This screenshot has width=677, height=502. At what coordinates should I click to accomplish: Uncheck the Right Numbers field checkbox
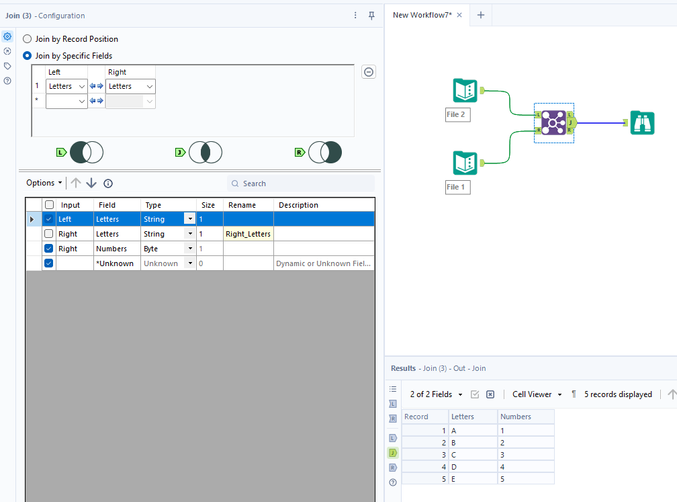click(49, 248)
